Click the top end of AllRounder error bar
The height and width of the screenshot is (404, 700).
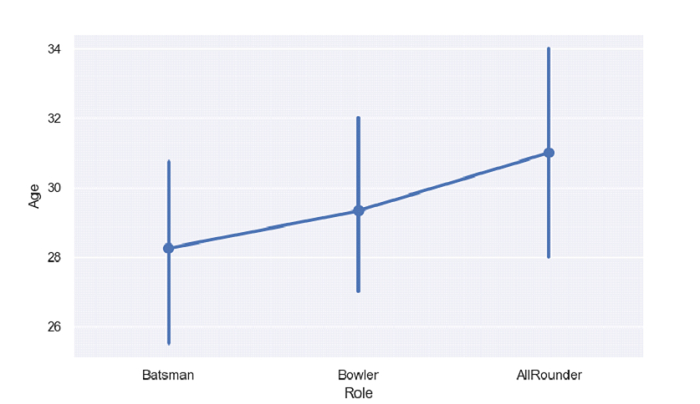(x=548, y=49)
